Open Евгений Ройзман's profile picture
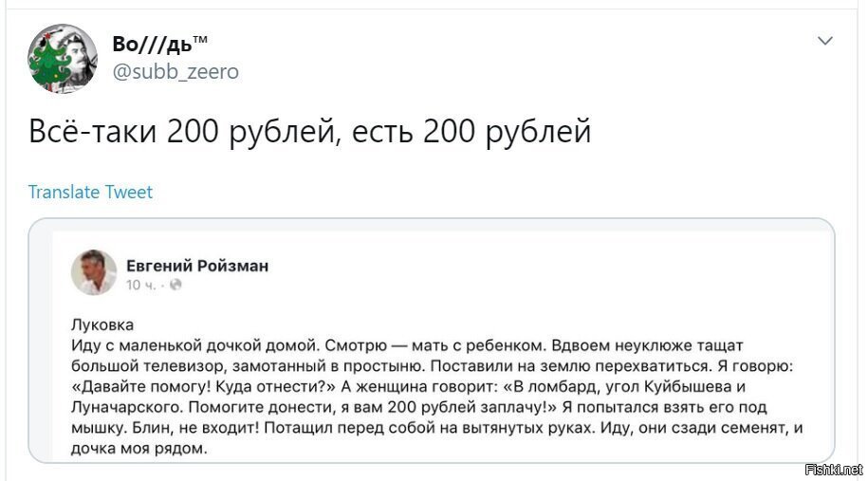Screen dimensions: 868x481 94,271
